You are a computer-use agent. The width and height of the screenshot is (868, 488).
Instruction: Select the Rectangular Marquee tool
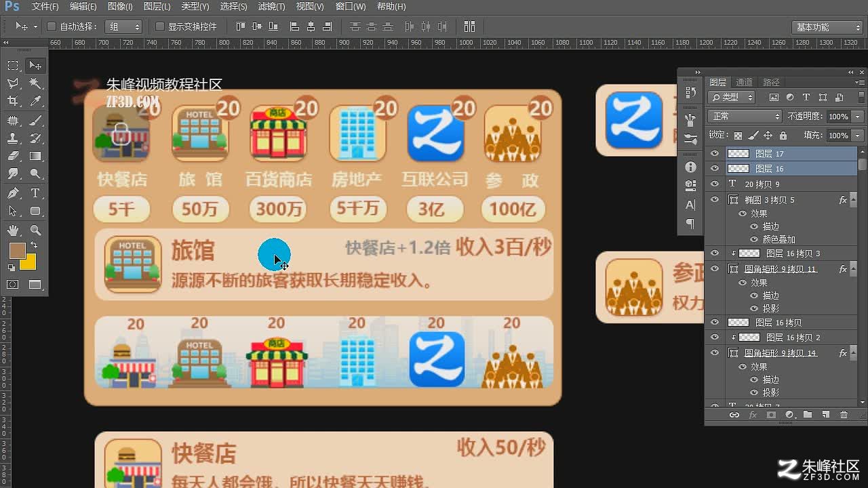[13, 66]
